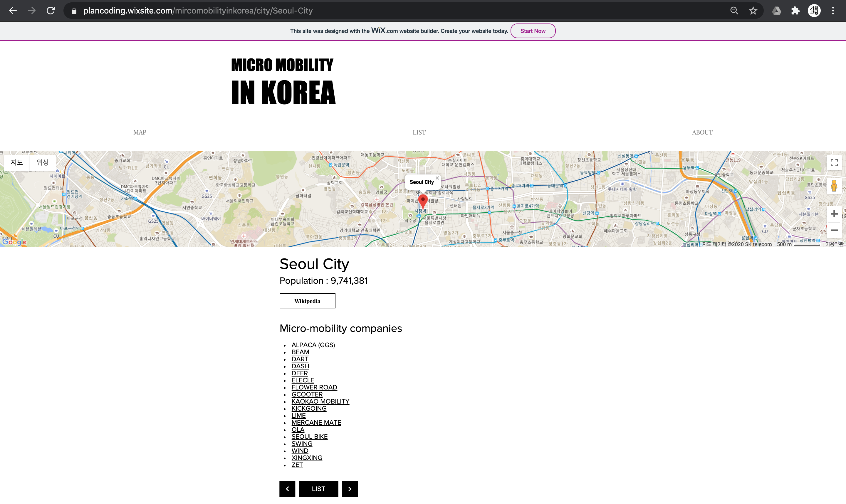This screenshot has width=846, height=504.
Task: Switch map to satellite (위성) view
Action: tap(43, 162)
